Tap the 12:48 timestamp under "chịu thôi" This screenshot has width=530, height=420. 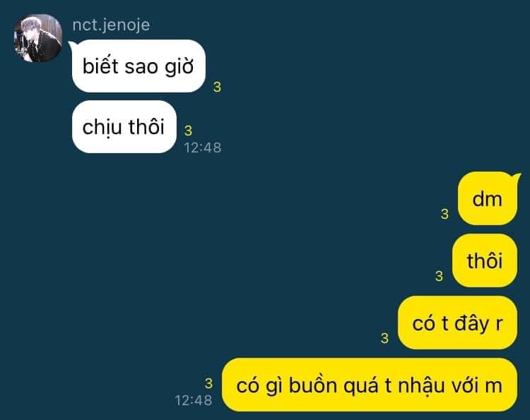[x=203, y=148]
